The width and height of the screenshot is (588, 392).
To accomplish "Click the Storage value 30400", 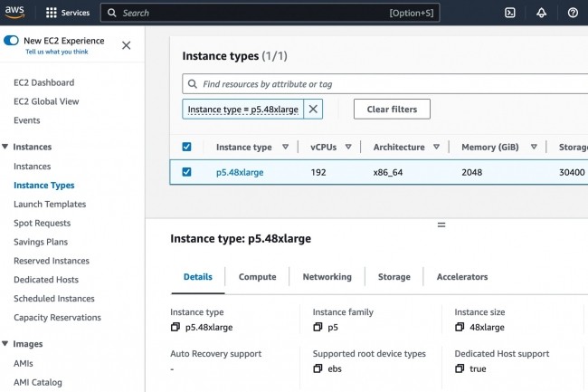I will click(x=572, y=172).
